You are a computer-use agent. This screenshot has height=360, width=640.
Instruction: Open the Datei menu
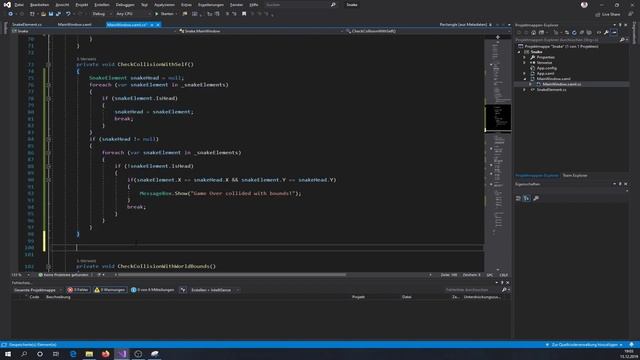point(19,5)
